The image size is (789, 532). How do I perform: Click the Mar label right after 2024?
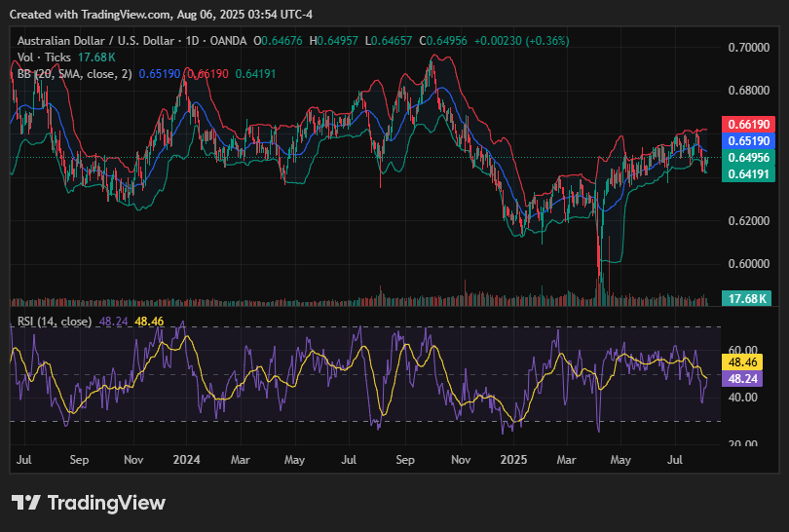[240, 460]
